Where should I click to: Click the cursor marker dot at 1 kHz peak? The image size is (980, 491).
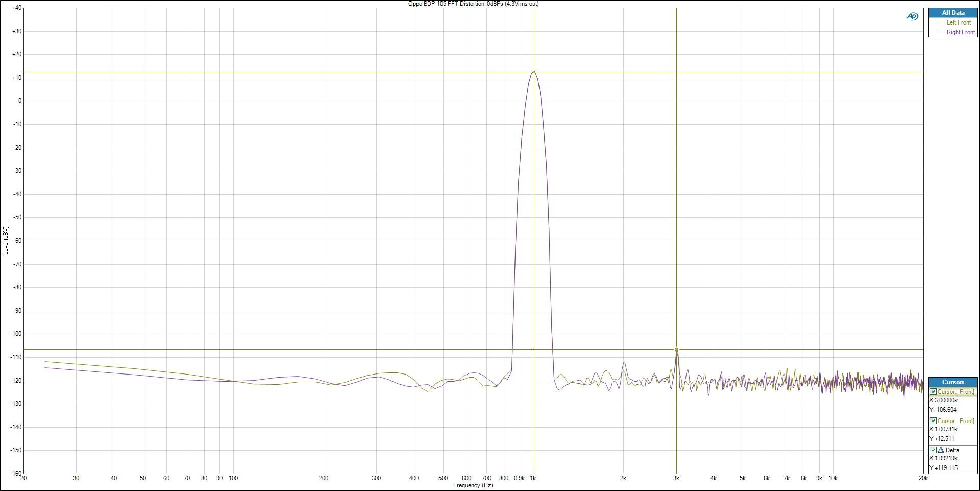[x=534, y=72]
